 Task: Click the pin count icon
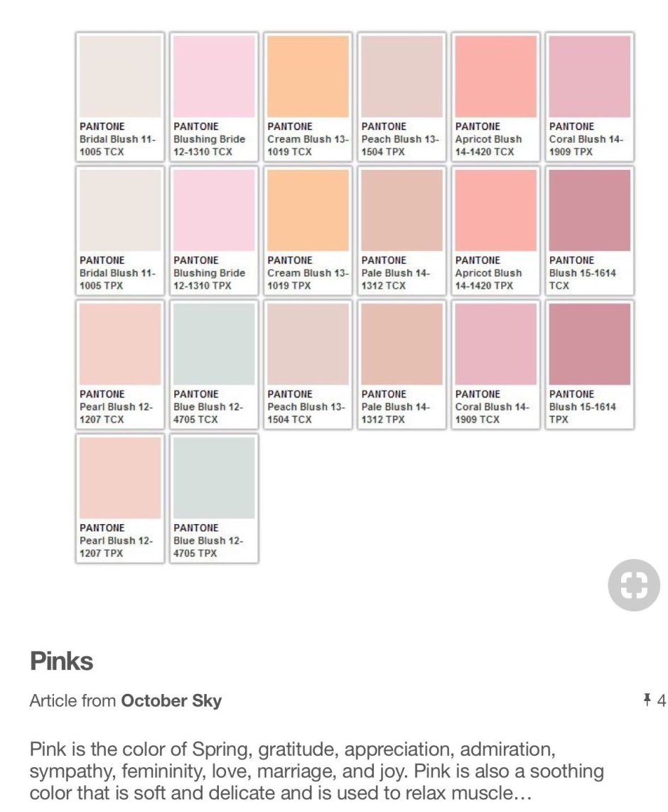click(647, 700)
